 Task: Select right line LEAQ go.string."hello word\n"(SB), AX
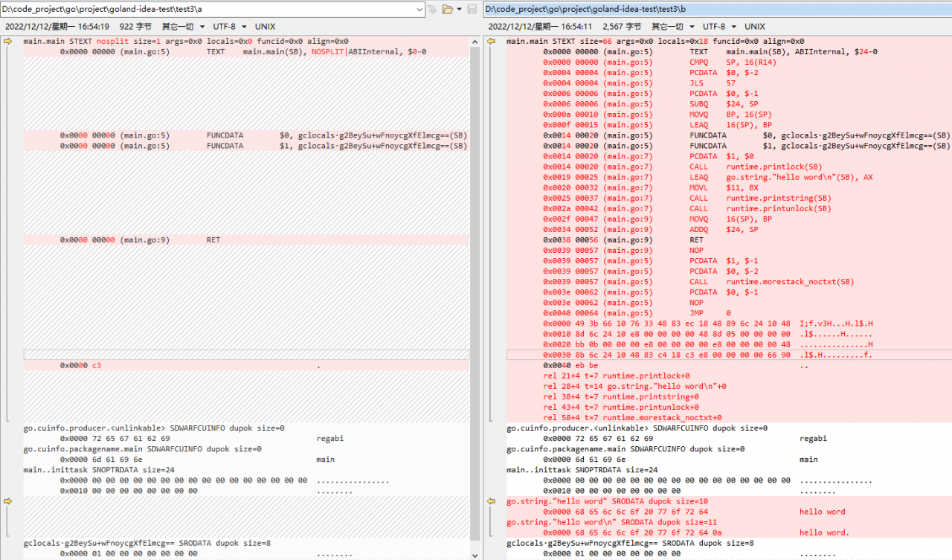[727, 178]
